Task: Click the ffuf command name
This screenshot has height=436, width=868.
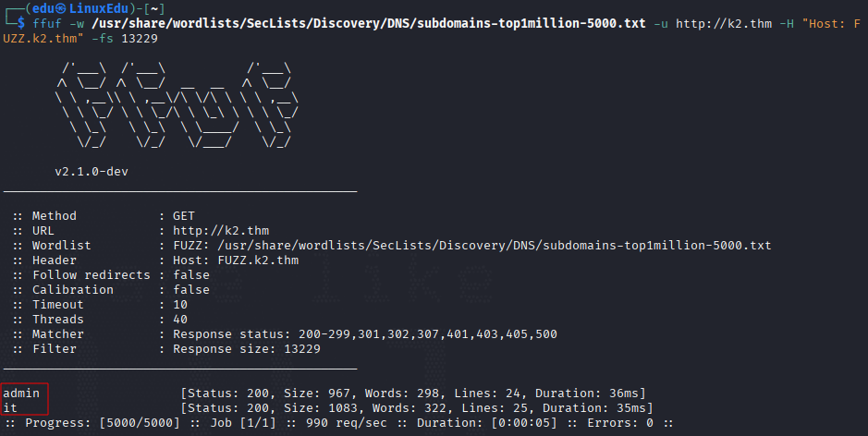Action: click(x=47, y=24)
